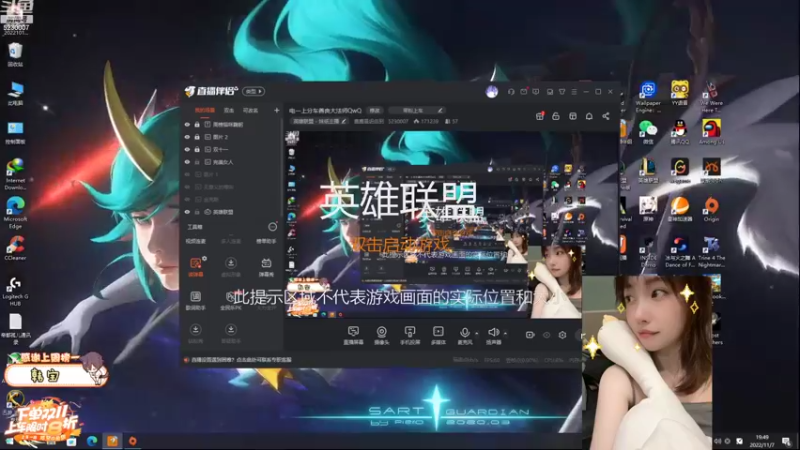Add the 多媒体 media source

point(438,335)
